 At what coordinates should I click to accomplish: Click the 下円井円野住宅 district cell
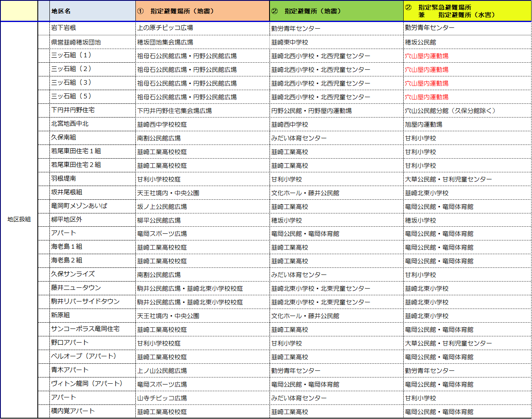tap(93, 110)
